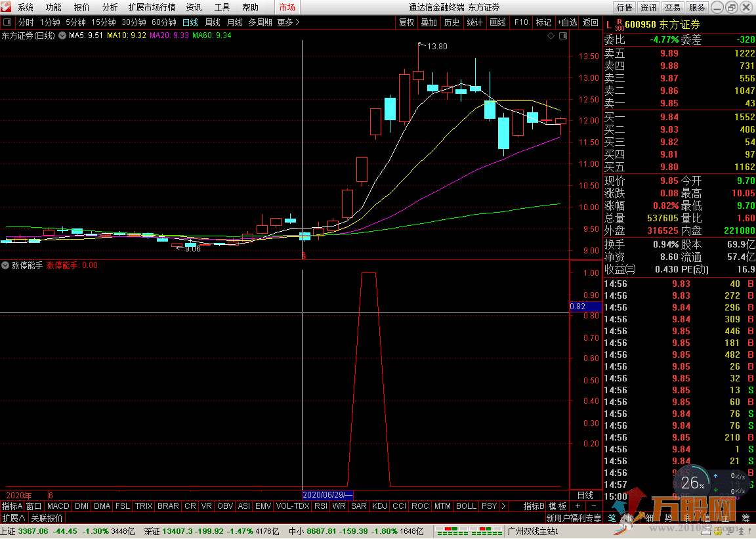The width and height of the screenshot is (756, 539).
Task: Open dropdown beside 涨停能手 indicator name
Action: [5, 265]
